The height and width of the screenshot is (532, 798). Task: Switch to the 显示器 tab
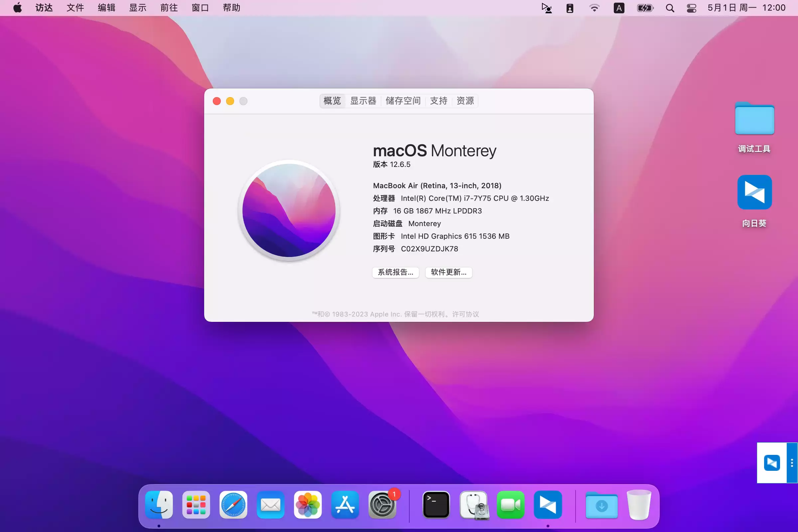point(363,101)
